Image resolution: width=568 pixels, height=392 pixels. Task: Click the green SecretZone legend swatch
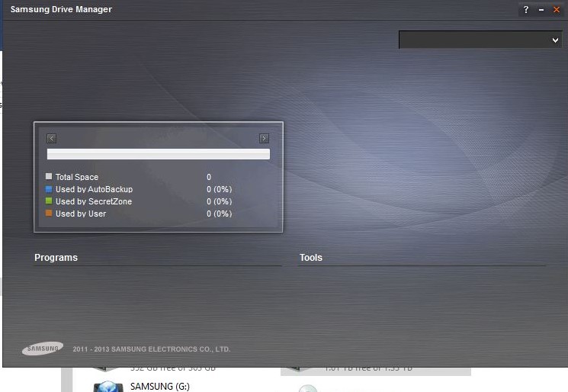[49, 201]
